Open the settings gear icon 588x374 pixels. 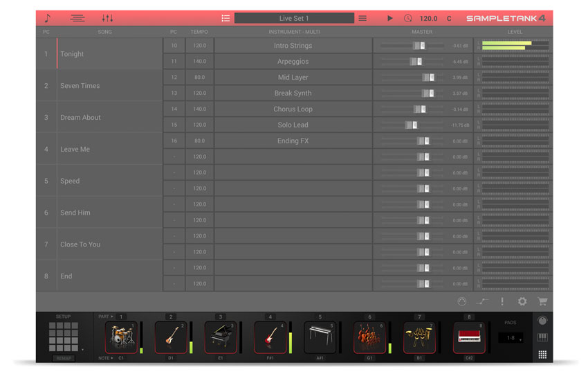click(x=522, y=302)
